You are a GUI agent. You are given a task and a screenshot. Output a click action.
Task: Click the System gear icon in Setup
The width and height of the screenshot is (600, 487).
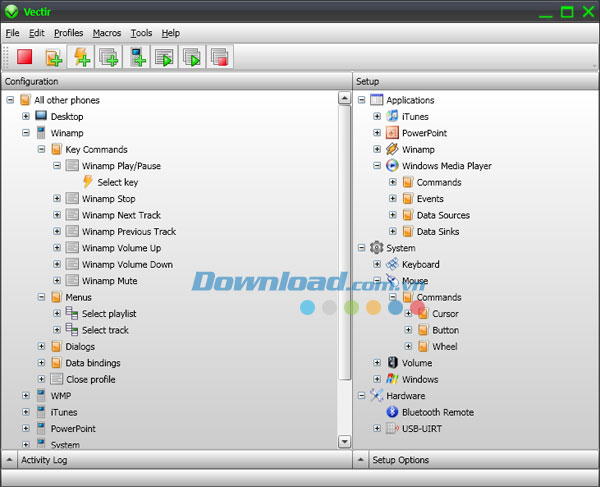click(x=376, y=248)
